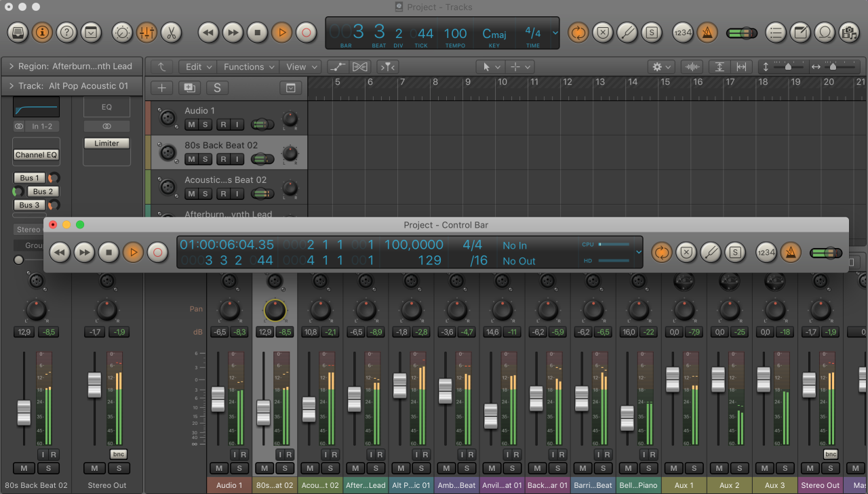Viewport: 868px width, 494px height.
Task: Open the pointer tool menu
Action: (x=490, y=66)
